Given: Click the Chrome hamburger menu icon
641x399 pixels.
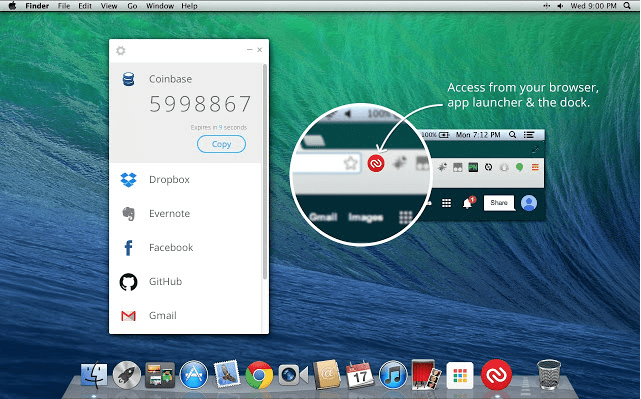Looking at the screenshot, I should tap(535, 167).
